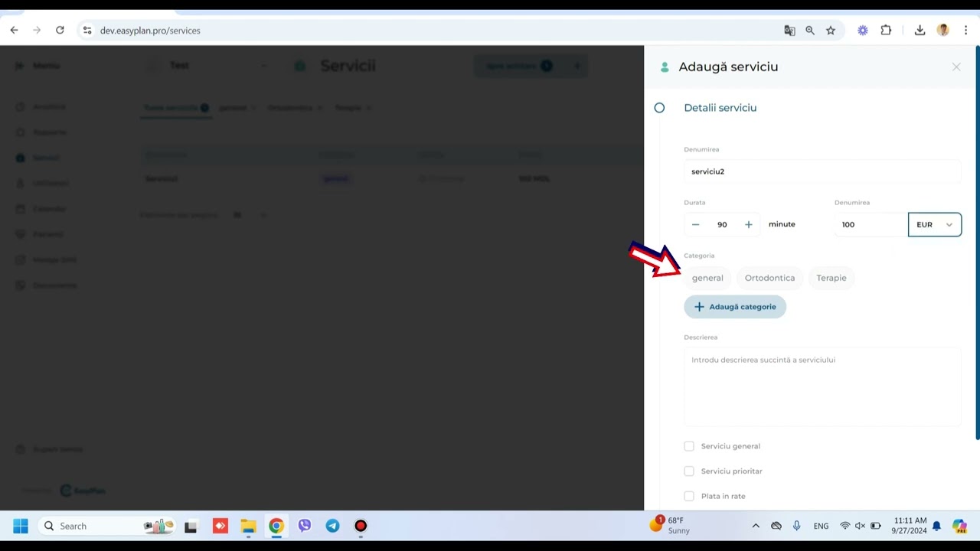Screen dimensions: 980x551
Task: Open the red app icon on taskbar
Action: tap(220, 526)
